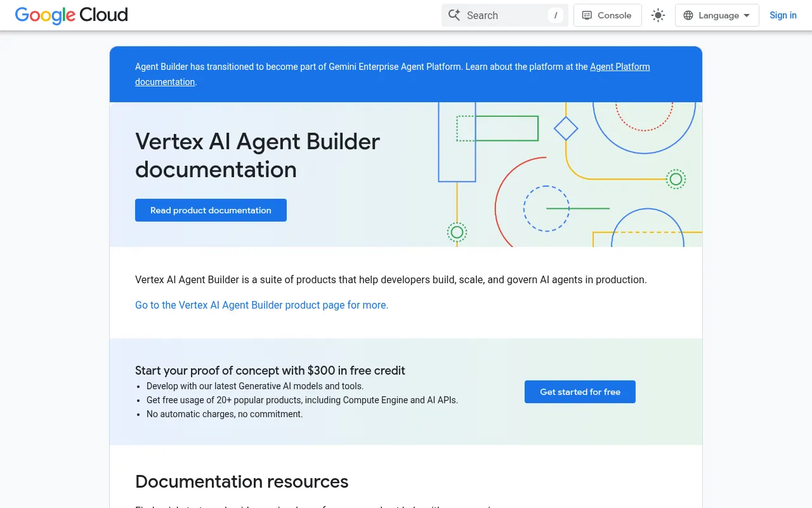This screenshot has height=508, width=812.
Task: Click the Vertex AI Agent Builder documentation heading
Action: coord(258,155)
